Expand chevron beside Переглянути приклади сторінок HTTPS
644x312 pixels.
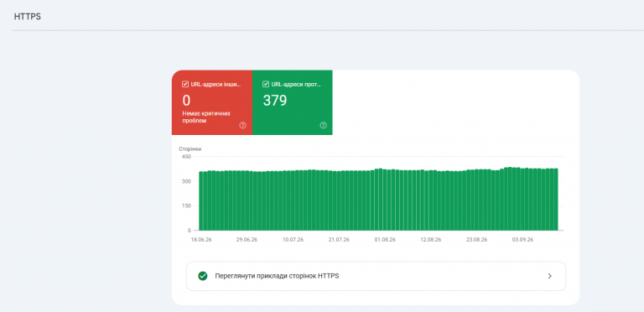550,276
